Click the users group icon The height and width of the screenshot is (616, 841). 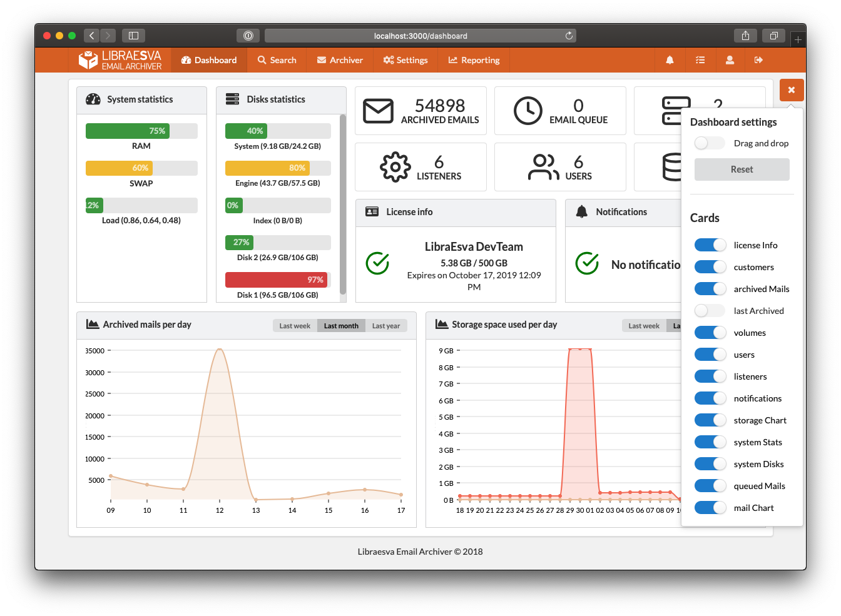coord(543,167)
